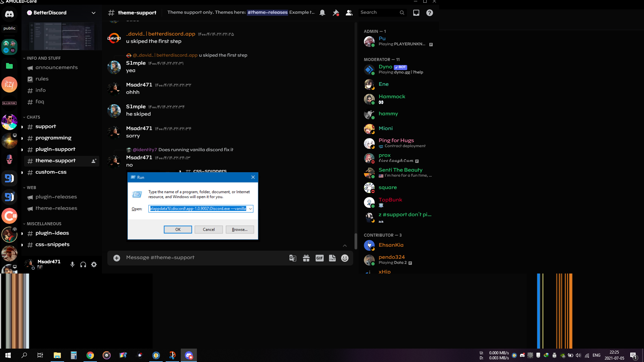This screenshot has height=362, width=644.
Task: Open Discord help icon
Action: click(x=430, y=13)
